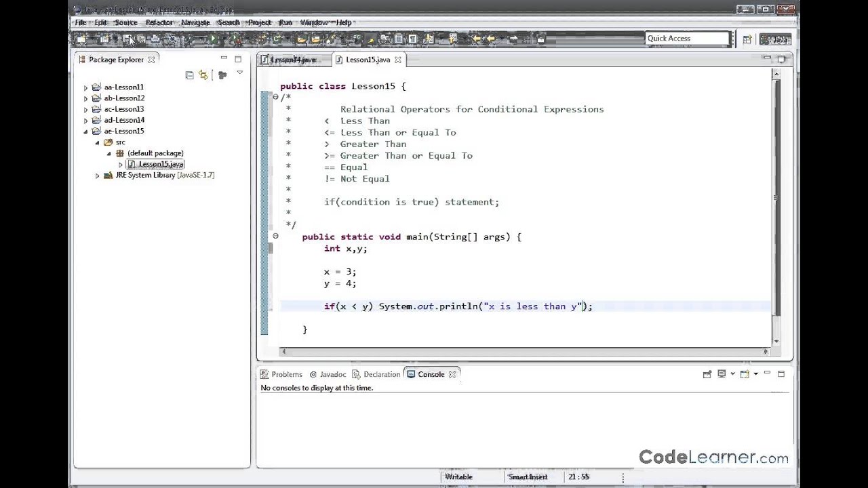Expand the ad-Lesson14 project
This screenshot has width=868, height=488.
coord(85,121)
